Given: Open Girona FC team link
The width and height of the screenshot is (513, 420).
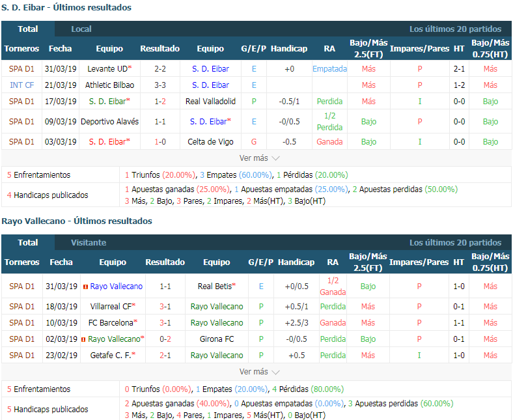Looking at the screenshot, I should (217, 339).
